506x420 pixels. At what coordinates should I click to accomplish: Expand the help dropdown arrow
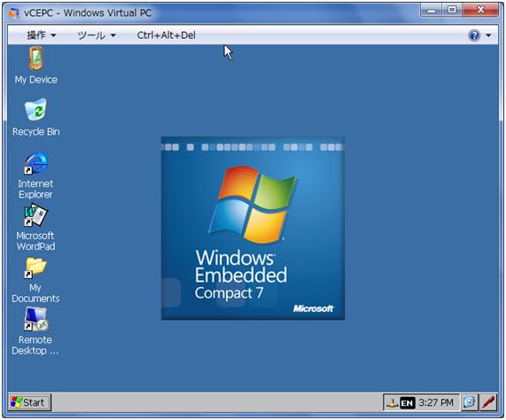click(x=488, y=35)
